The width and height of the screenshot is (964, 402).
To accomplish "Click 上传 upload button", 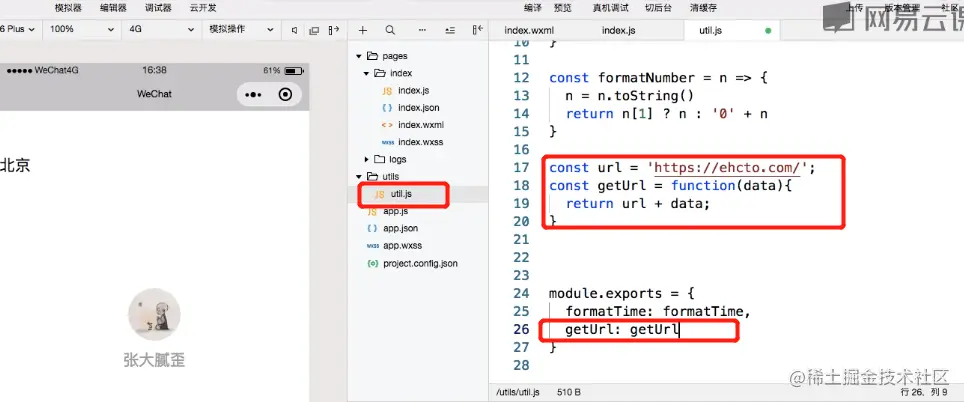I will click(x=854, y=8).
